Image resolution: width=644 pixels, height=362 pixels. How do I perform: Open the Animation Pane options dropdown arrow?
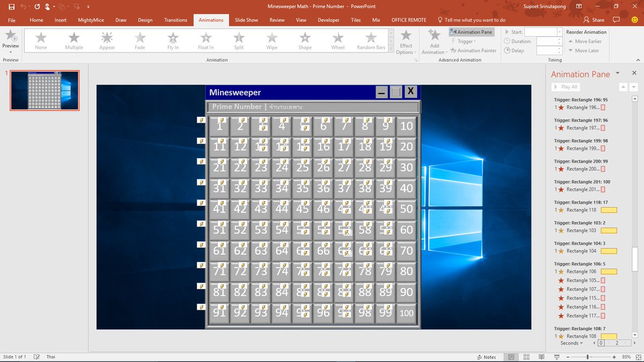618,73
